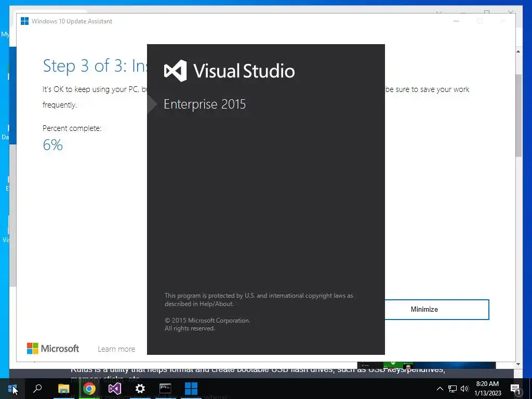Screen dimensions: 532x399
Task: Open File Explorer from taskbar
Action: (63, 389)
